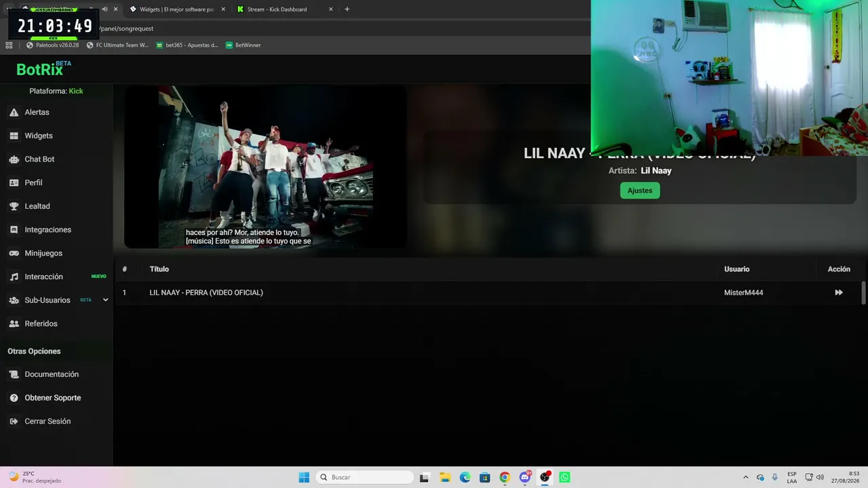Click the Obtener Soporte question mark icon

pyautogui.click(x=14, y=398)
